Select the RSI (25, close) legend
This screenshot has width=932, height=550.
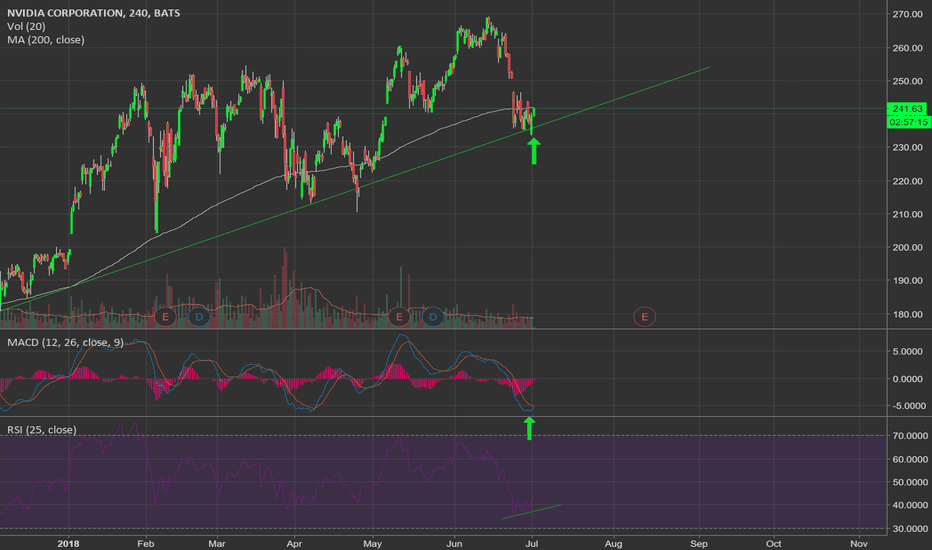(42, 429)
